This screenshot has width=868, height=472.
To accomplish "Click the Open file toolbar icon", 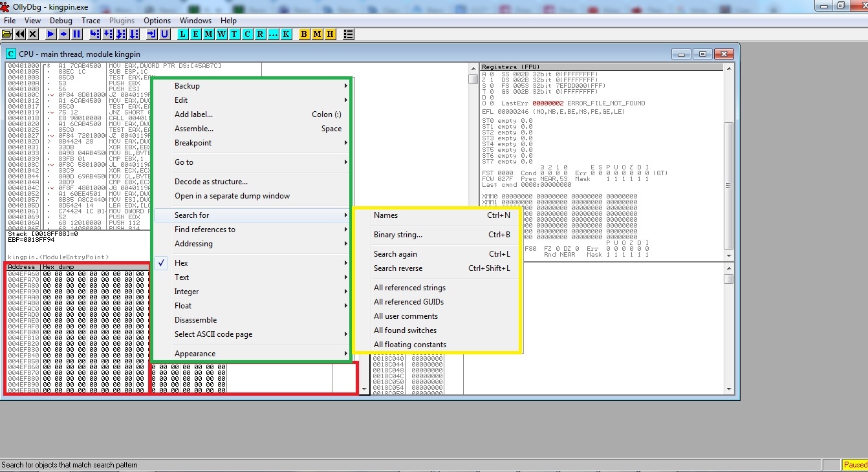I will click(7, 34).
